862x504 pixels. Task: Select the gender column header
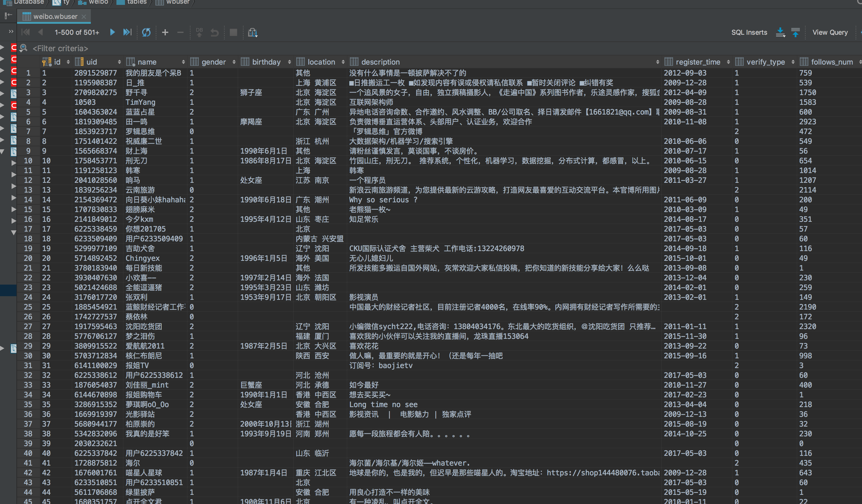(213, 62)
